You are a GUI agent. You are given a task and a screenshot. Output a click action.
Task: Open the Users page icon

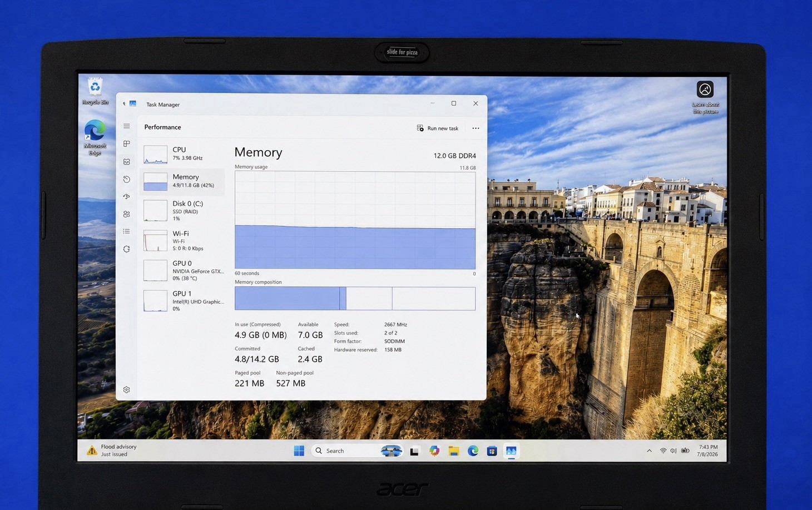point(127,214)
